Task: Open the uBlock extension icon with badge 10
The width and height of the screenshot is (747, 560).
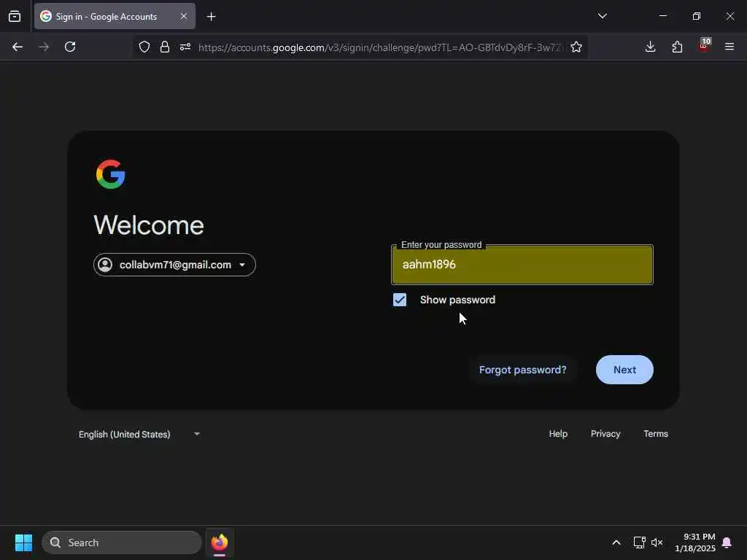Action: pos(704,46)
